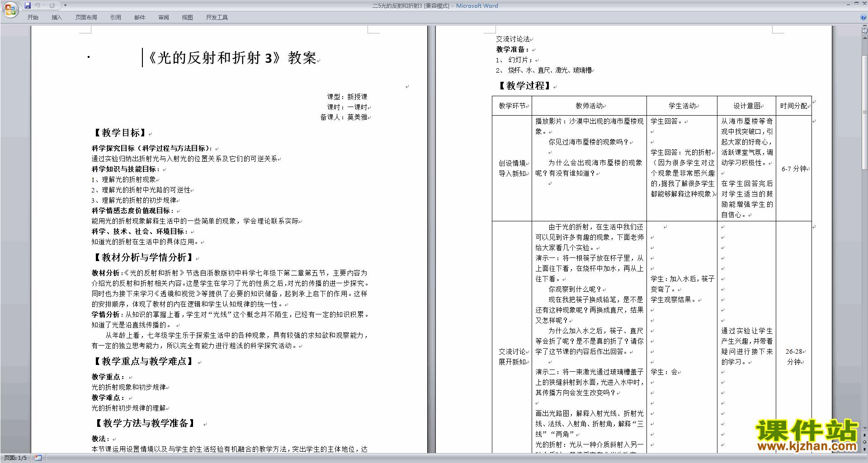The image size is (868, 463).
Task: Click the 【教学目标】 heading
Action: (x=119, y=133)
